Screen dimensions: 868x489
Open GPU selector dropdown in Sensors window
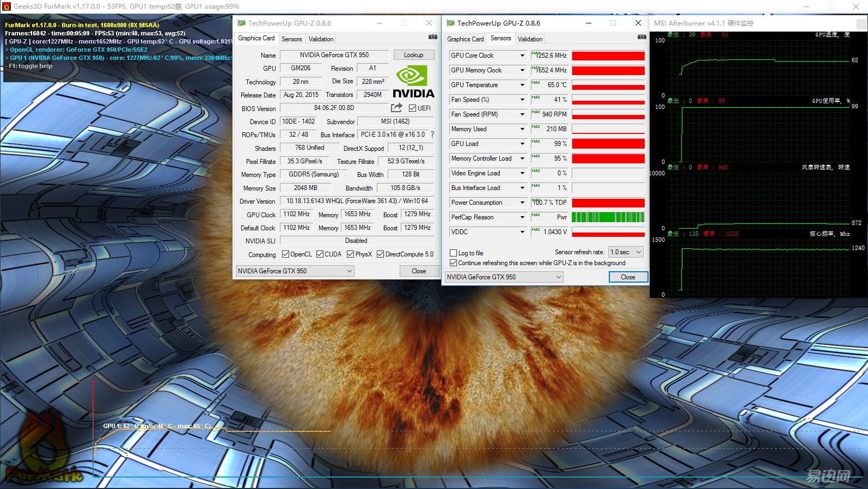click(504, 277)
